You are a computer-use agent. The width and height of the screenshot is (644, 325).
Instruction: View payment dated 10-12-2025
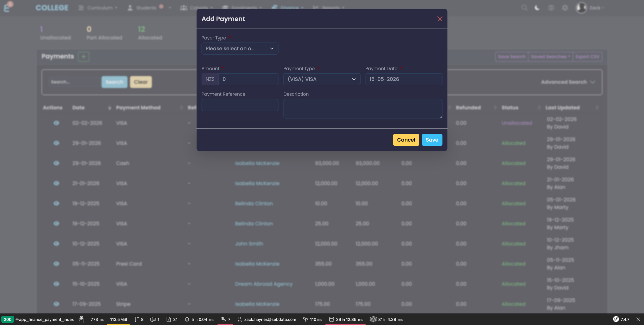(56, 244)
